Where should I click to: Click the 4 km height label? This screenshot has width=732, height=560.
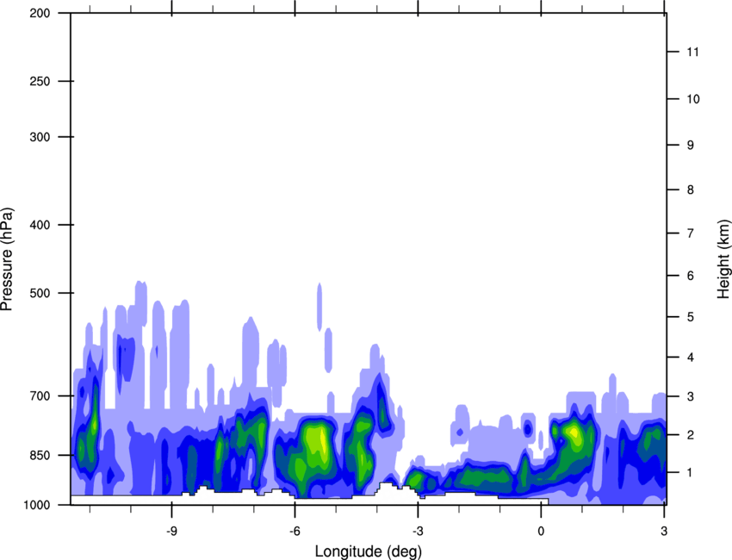pos(691,358)
